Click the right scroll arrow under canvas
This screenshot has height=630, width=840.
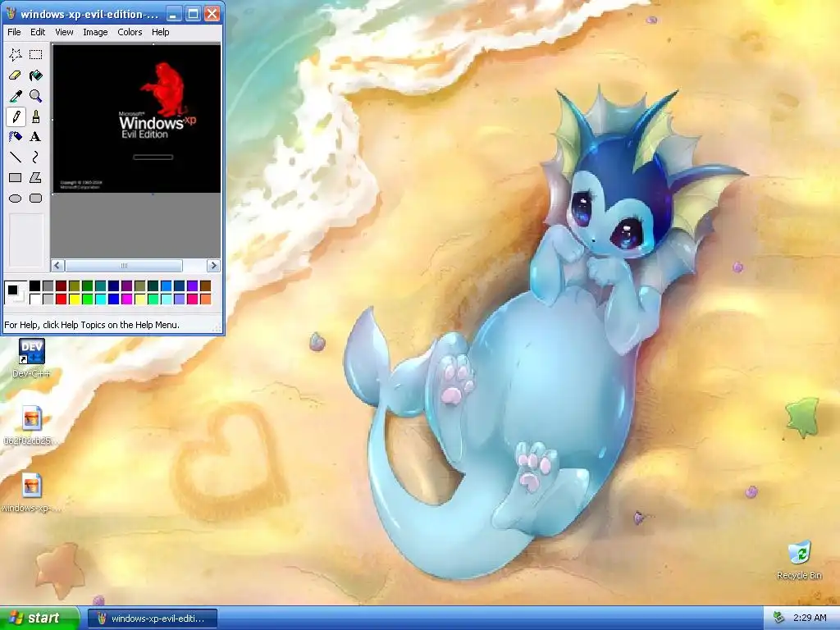click(x=213, y=266)
